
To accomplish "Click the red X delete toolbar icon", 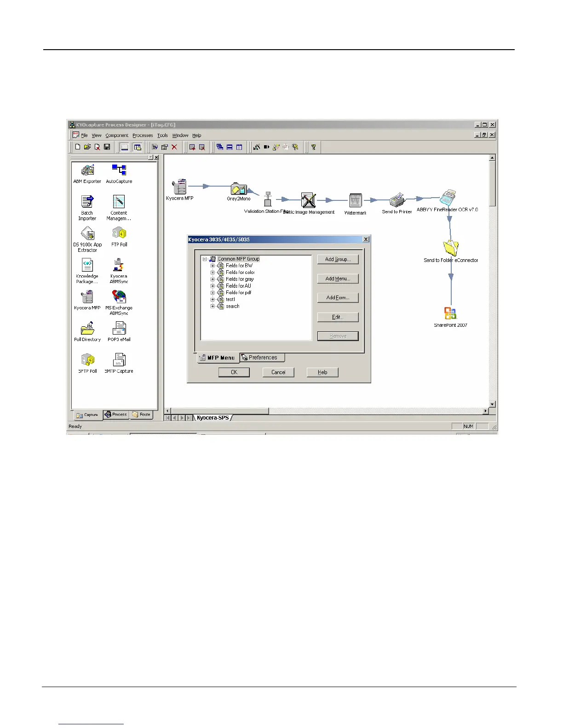I will pyautogui.click(x=174, y=147).
